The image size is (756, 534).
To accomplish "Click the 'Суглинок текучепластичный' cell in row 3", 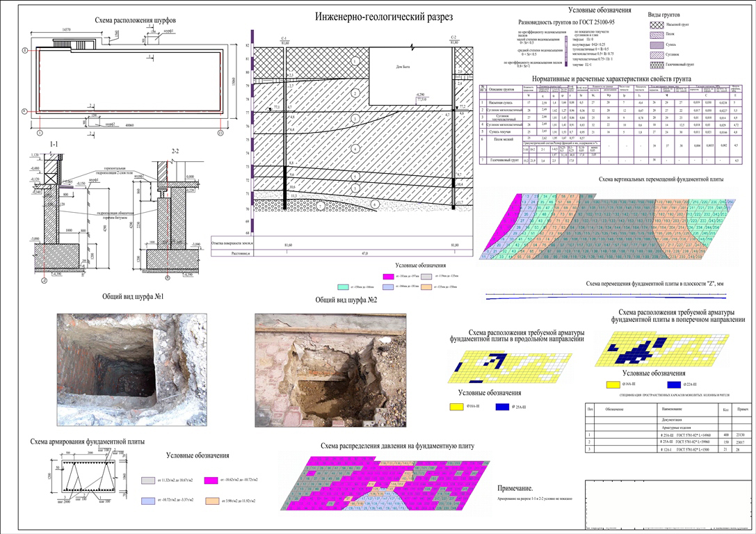I will 504,117.
